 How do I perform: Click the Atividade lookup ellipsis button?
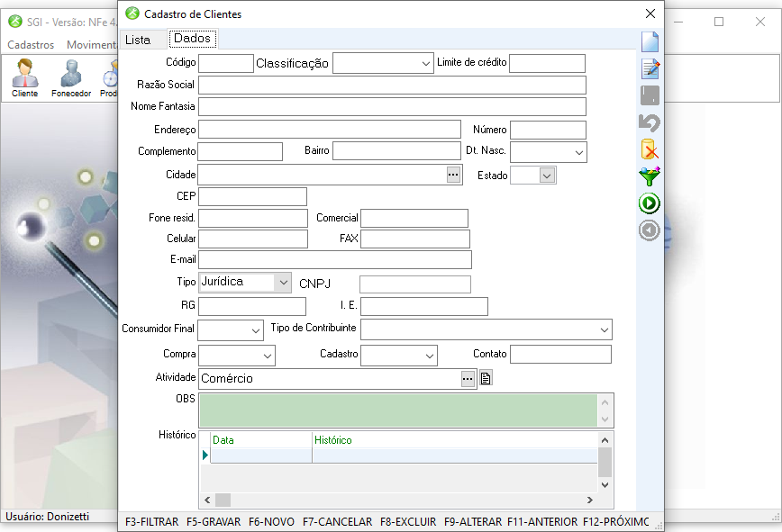468,379
